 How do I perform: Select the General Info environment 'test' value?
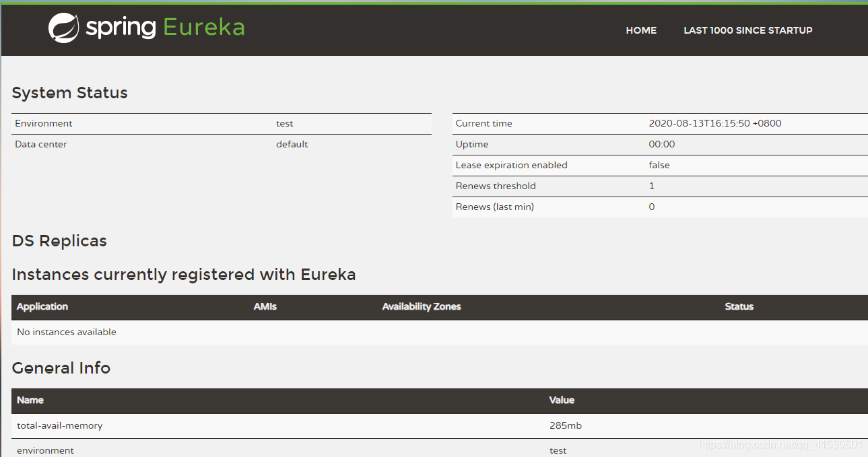tap(558, 450)
